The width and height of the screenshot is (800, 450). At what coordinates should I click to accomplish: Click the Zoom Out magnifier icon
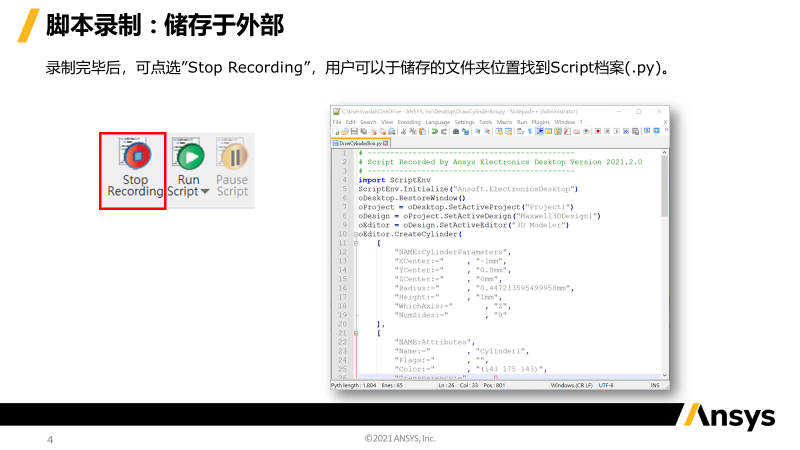tap(487, 132)
